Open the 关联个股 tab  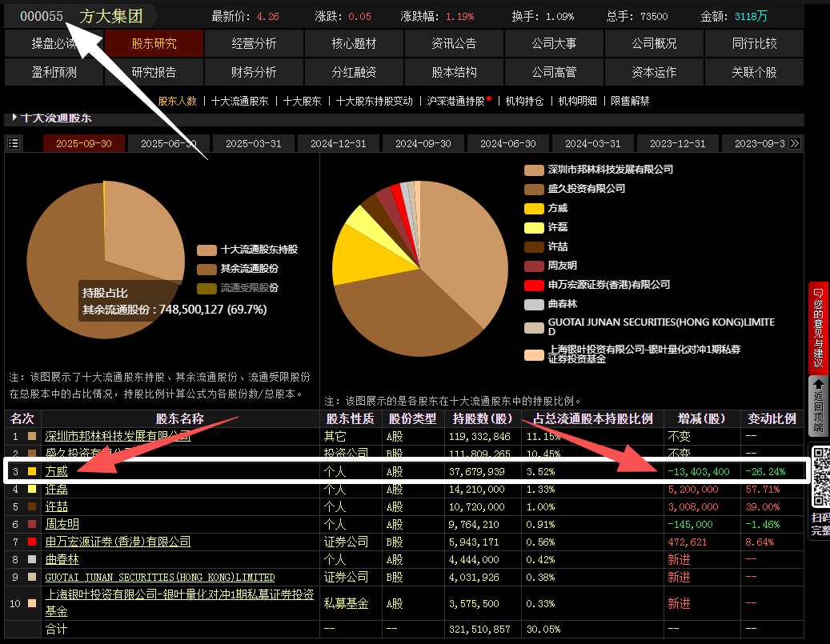click(754, 72)
